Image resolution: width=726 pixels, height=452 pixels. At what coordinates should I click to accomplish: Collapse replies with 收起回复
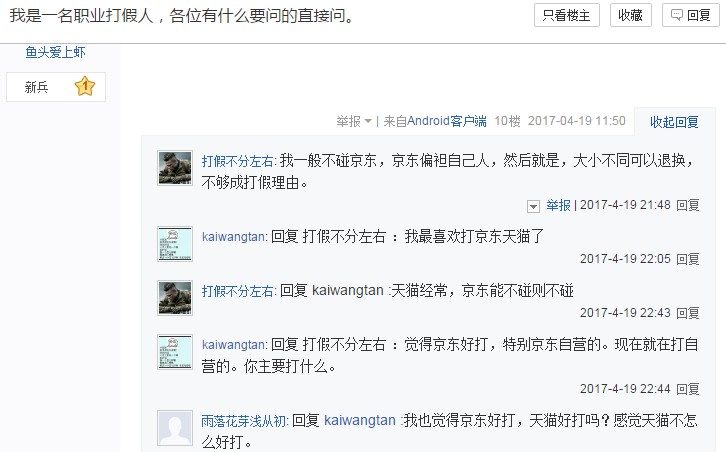point(674,122)
